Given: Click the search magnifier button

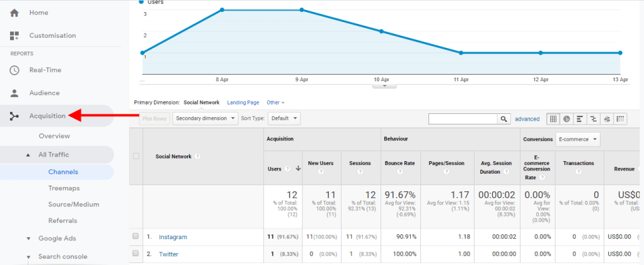Looking at the screenshot, I should [504, 118].
